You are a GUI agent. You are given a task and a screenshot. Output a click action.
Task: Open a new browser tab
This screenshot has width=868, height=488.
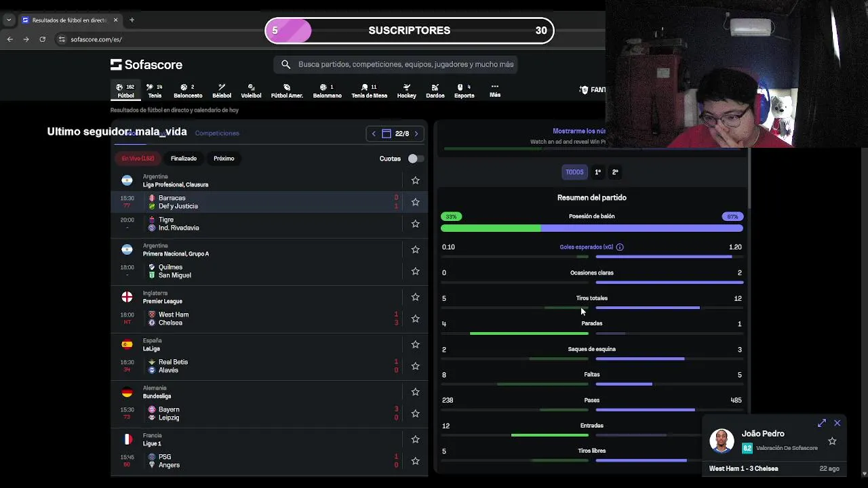point(132,20)
